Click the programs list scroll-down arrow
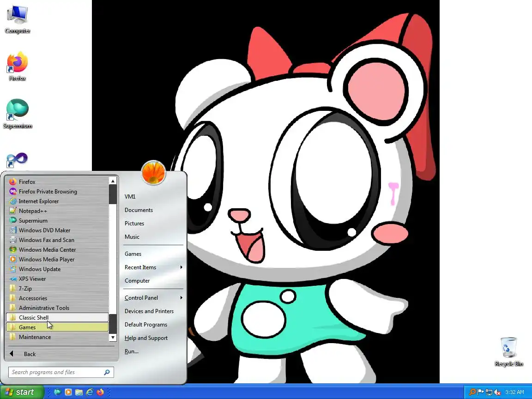This screenshot has height=399, width=532. (x=113, y=338)
